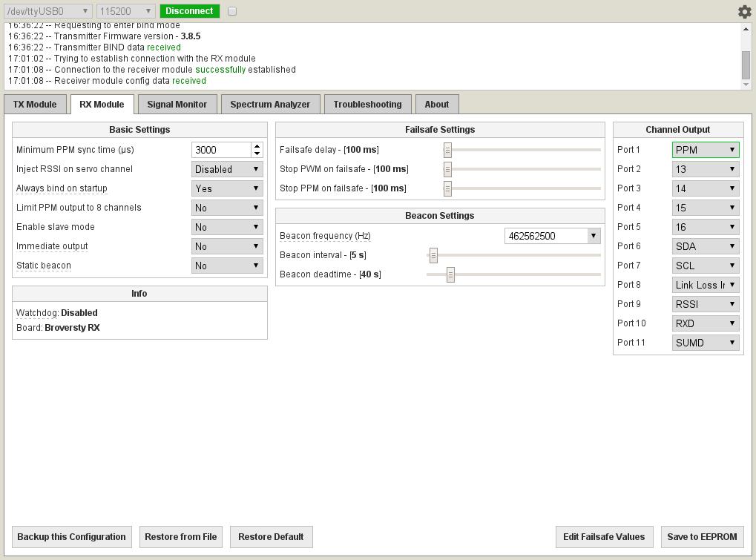Click Backup this Configuration button
Screen dimensions: 756x560
coord(72,537)
